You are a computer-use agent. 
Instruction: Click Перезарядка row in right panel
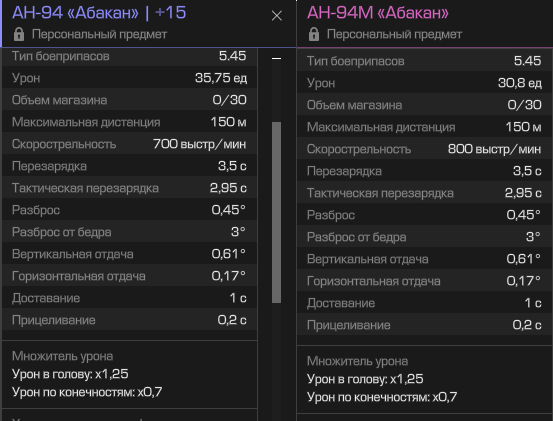click(x=425, y=171)
